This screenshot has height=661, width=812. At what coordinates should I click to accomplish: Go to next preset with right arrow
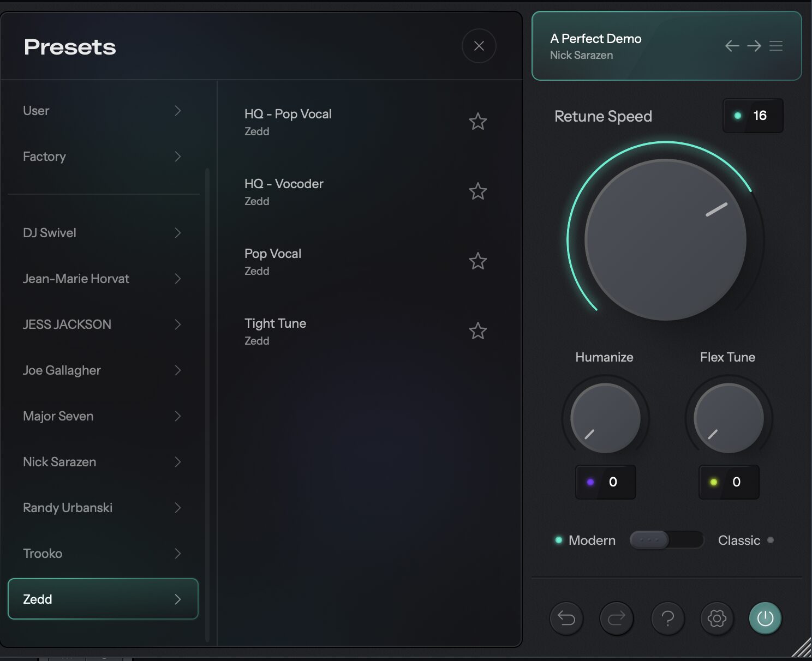[x=754, y=46]
